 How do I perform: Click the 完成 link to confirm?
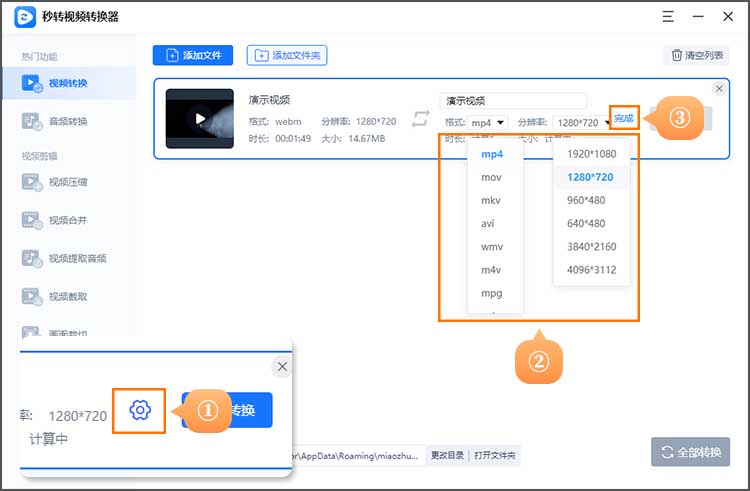point(623,119)
